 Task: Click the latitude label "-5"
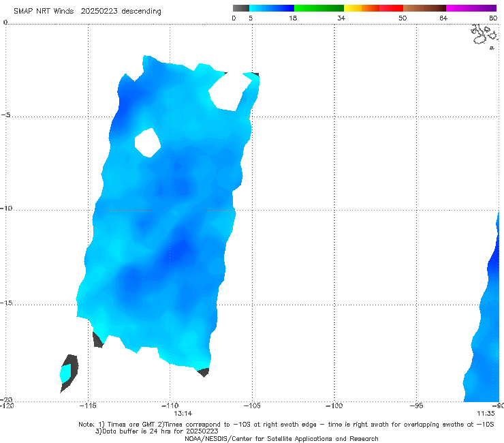tap(6, 115)
